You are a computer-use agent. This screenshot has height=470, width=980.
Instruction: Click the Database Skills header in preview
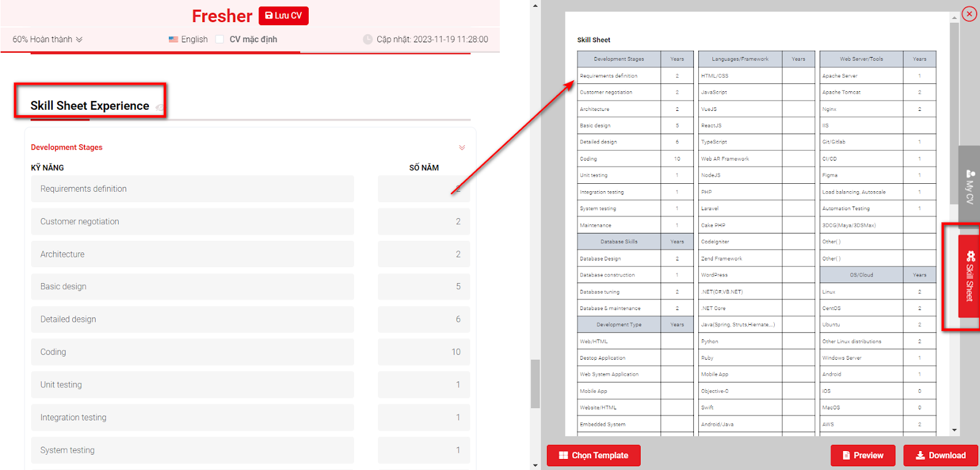tap(619, 241)
